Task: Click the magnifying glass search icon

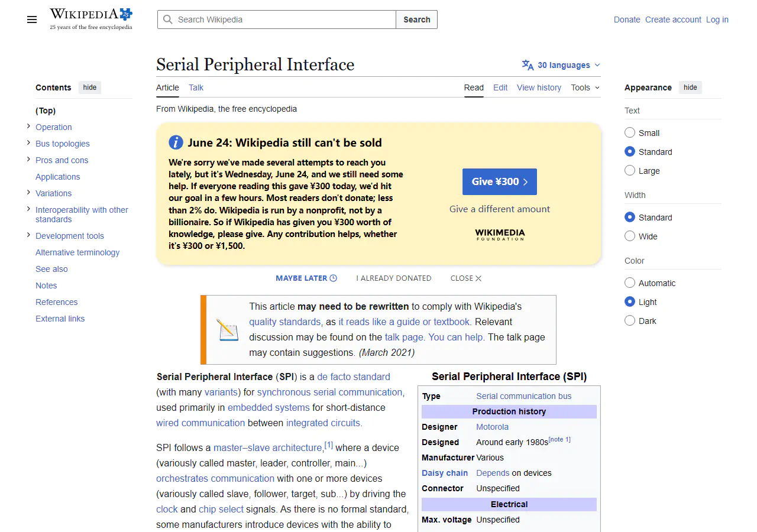Action: [168, 20]
